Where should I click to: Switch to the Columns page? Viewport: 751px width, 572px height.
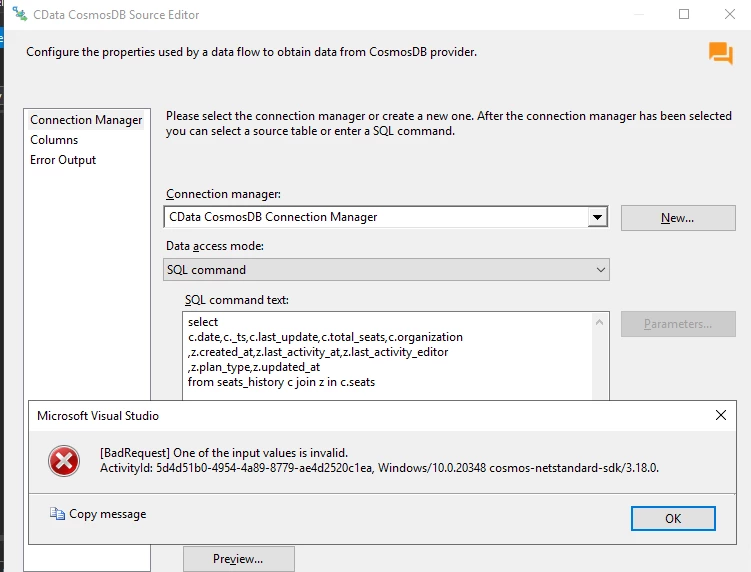click(54, 140)
